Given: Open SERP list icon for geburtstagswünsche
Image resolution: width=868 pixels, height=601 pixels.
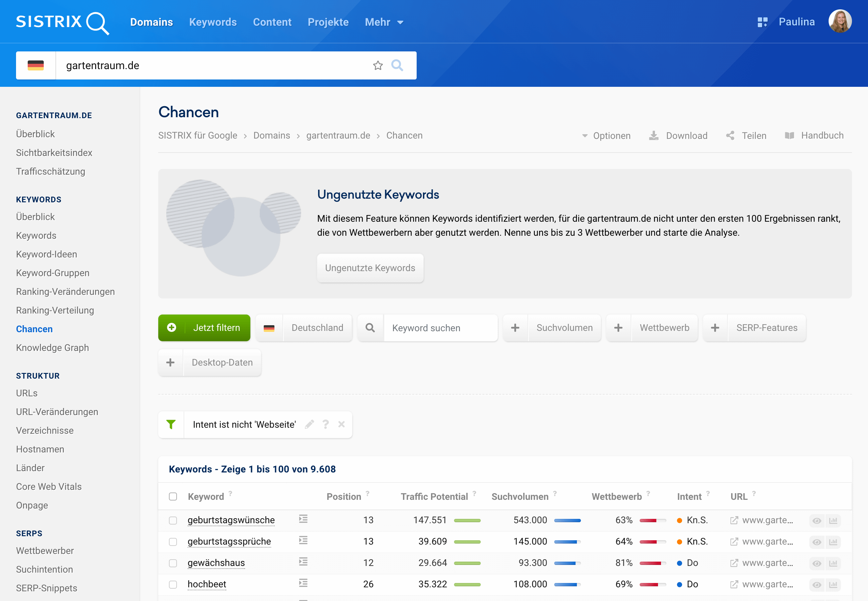Looking at the screenshot, I should [303, 519].
